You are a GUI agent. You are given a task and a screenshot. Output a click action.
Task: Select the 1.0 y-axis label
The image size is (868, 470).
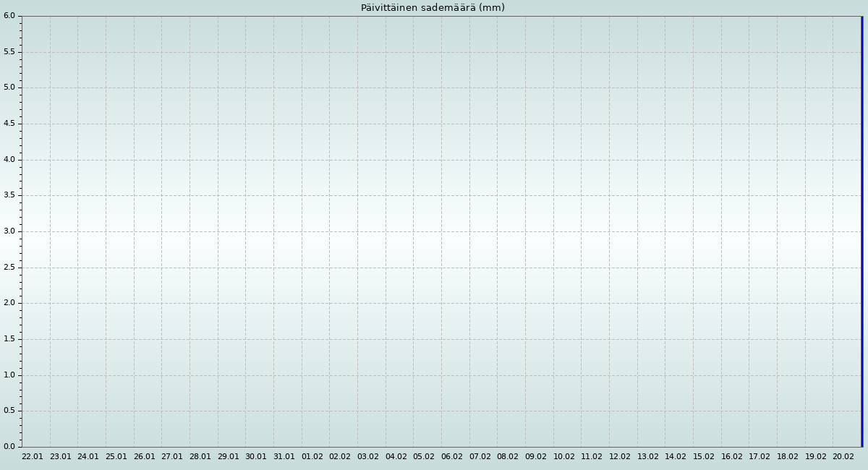(9, 375)
